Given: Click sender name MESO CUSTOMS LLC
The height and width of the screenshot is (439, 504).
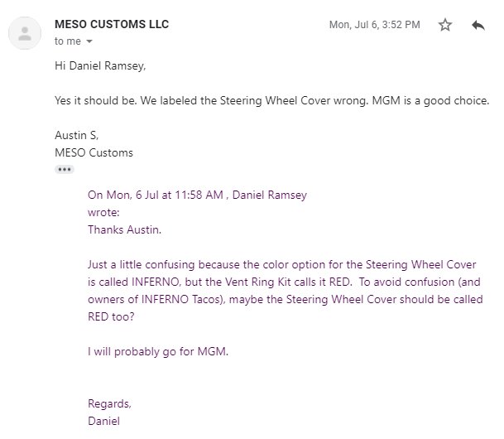Looking at the screenshot, I should pyautogui.click(x=112, y=25).
